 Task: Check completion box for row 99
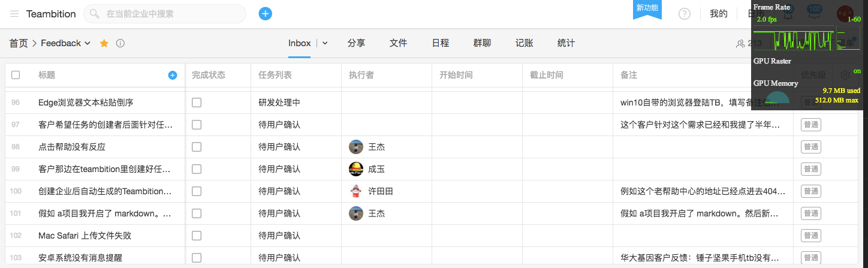pyautogui.click(x=197, y=169)
